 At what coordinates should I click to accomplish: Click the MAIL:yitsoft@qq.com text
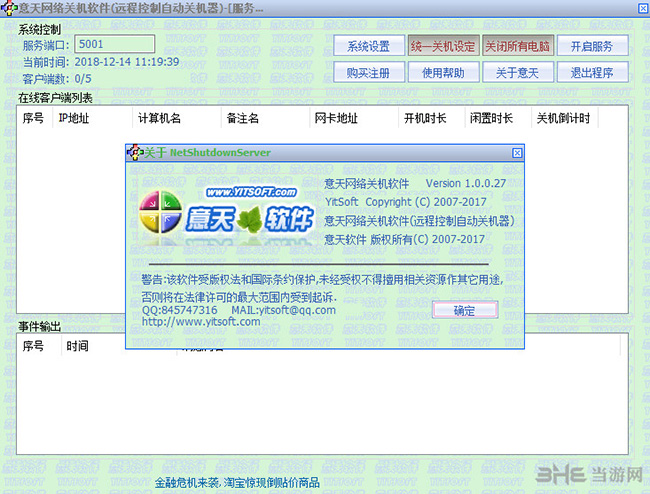click(284, 310)
